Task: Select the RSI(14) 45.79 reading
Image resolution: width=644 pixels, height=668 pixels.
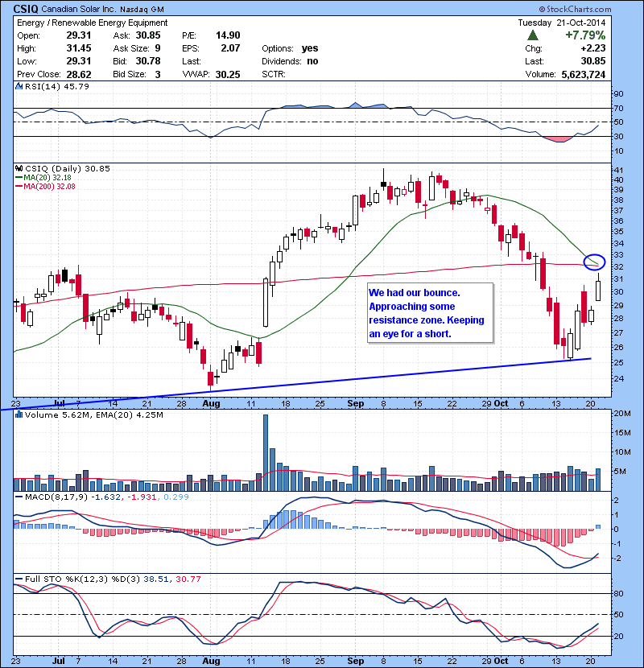Action: [x=57, y=86]
